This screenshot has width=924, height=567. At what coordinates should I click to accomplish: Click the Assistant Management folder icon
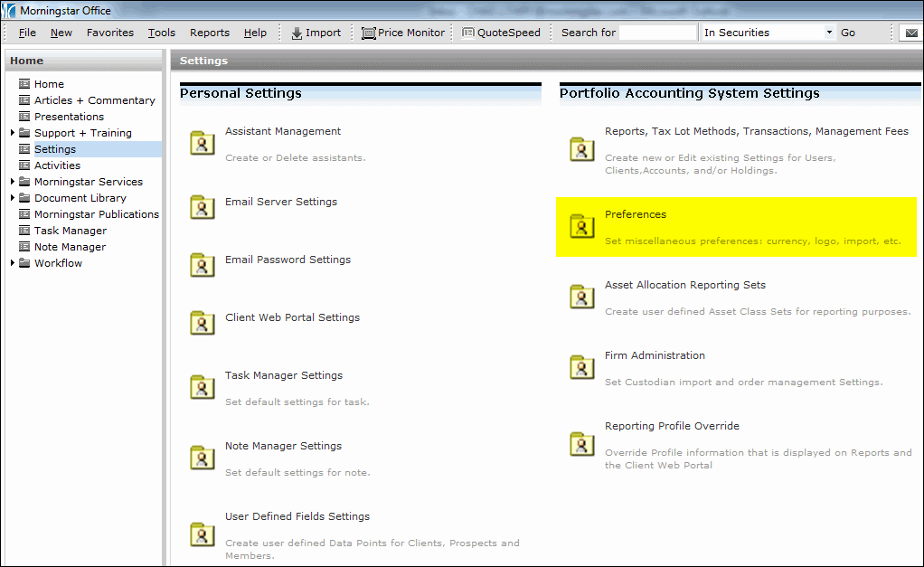(202, 143)
